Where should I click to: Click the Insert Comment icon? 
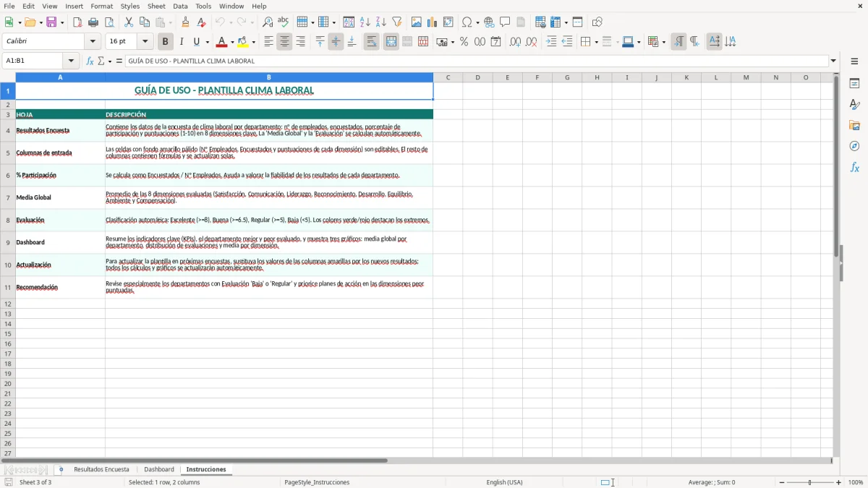[x=506, y=22]
